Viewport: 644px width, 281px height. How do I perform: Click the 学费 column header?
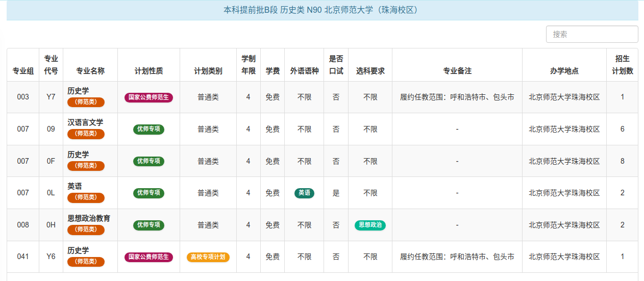(273, 65)
